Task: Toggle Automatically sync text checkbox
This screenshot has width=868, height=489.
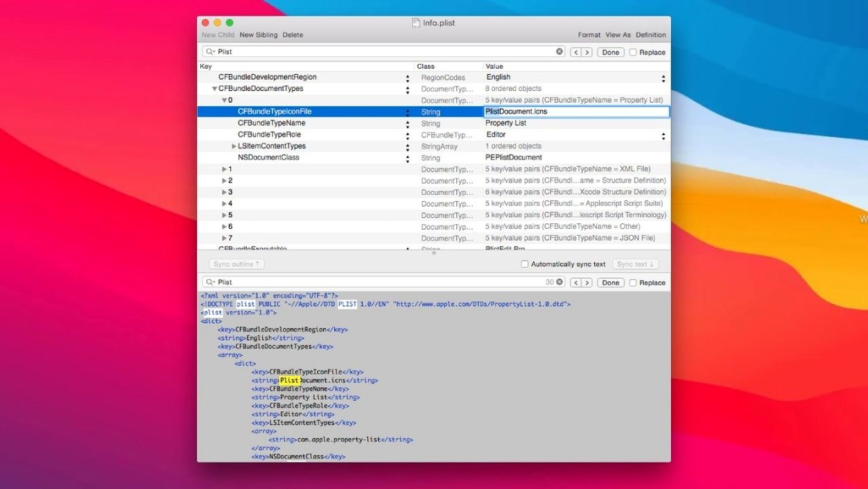Action: pos(525,264)
